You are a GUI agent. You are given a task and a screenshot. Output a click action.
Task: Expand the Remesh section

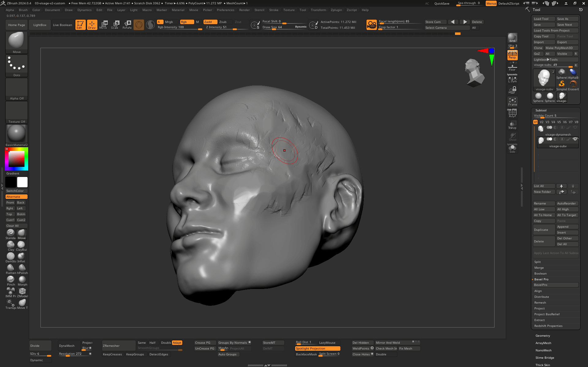(x=540, y=303)
